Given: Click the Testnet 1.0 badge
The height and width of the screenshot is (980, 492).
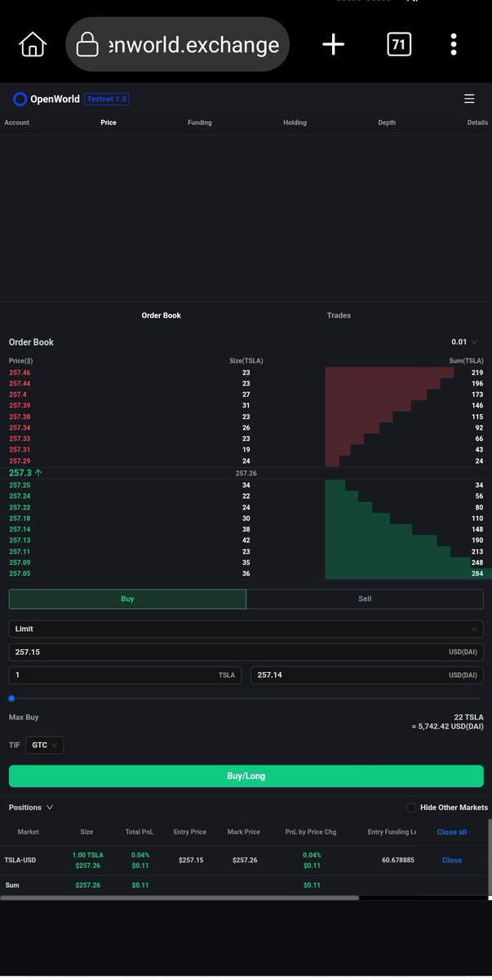Looking at the screenshot, I should tap(107, 99).
